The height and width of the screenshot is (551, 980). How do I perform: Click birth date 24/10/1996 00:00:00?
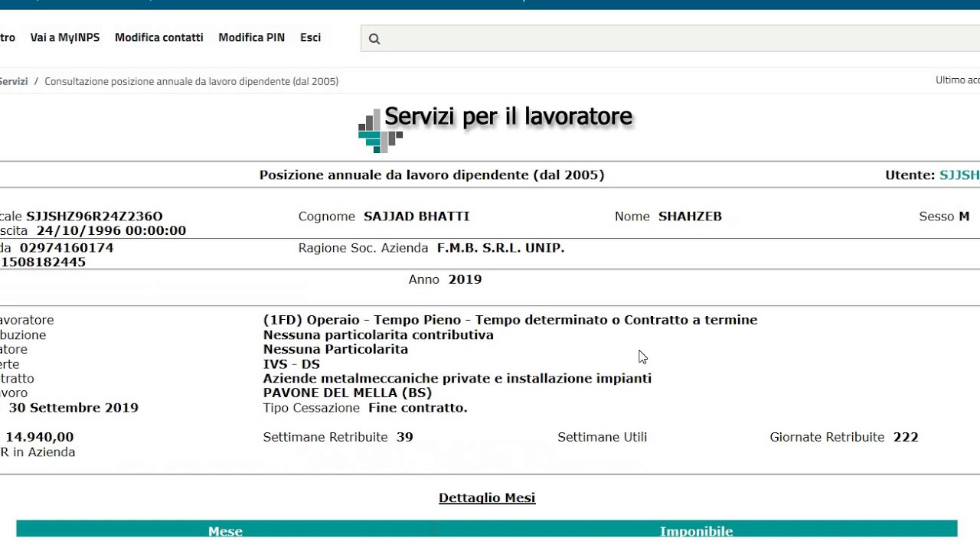tap(111, 230)
